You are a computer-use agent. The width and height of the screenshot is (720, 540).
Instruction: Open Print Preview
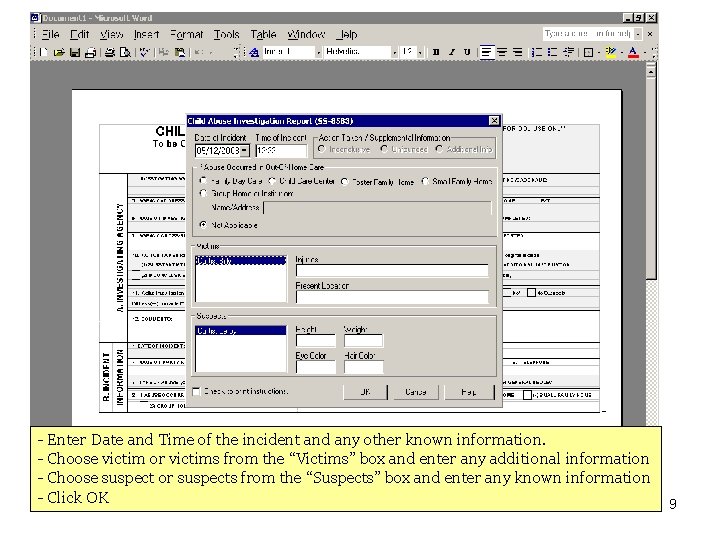[x=125, y=52]
